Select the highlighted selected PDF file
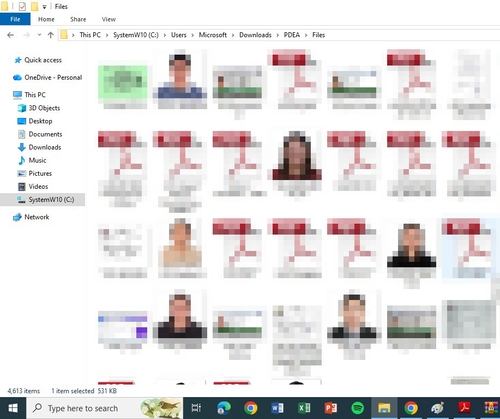Viewport: 500px width, 419px height. click(469, 248)
